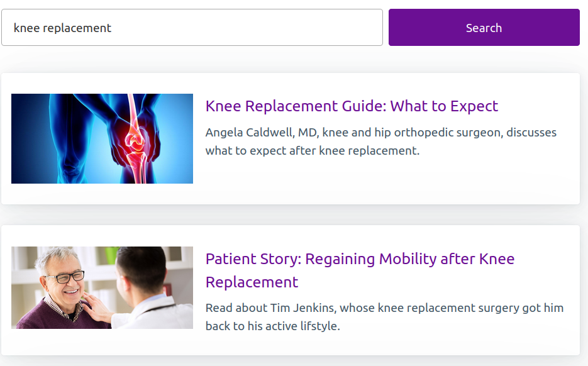This screenshot has height=366, width=588.
Task: Click the blue x-ray knee pain thumbnail
Action: pyautogui.click(x=102, y=138)
